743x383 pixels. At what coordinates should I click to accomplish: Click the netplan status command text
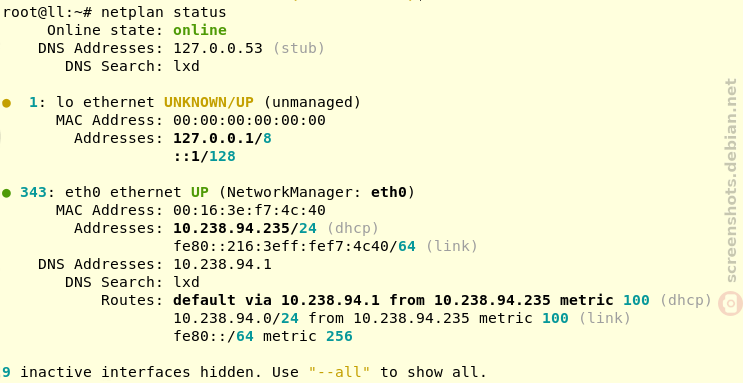click(x=163, y=12)
